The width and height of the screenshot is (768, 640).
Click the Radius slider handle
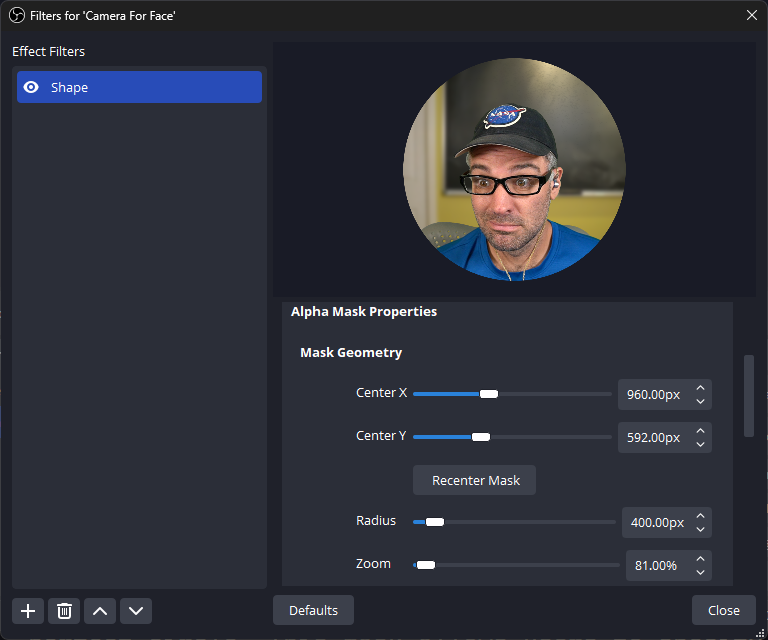pyautogui.click(x=434, y=522)
